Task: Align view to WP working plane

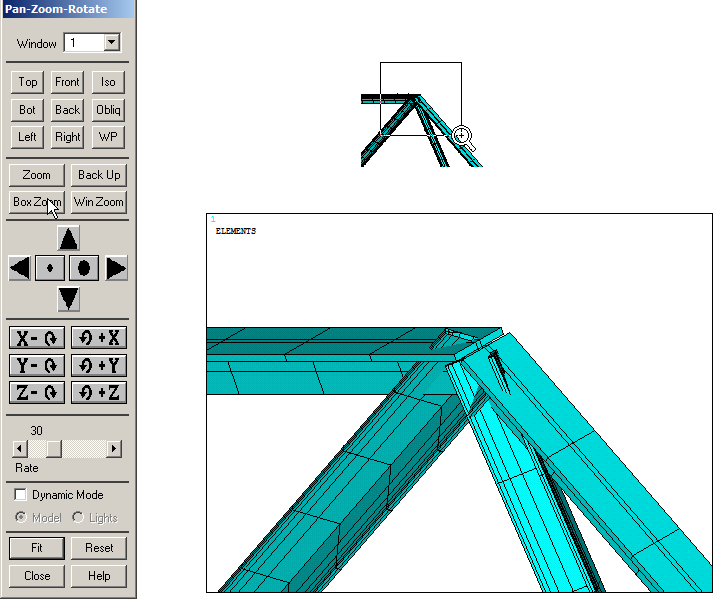Action: click(108, 137)
